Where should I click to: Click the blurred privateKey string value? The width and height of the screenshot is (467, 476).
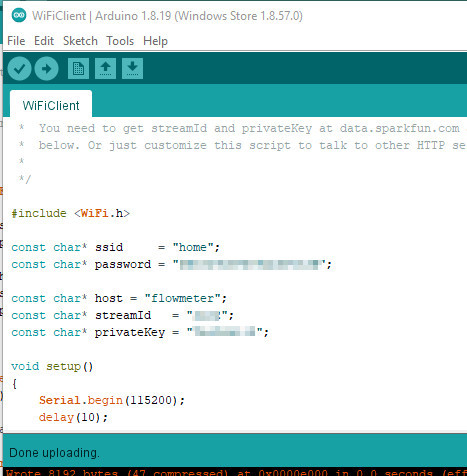pyautogui.click(x=224, y=332)
